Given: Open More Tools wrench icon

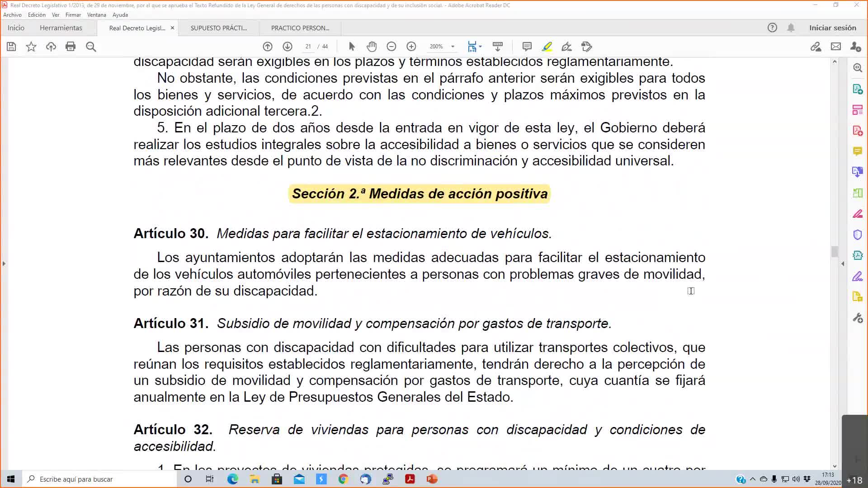Looking at the screenshot, I should pyautogui.click(x=858, y=318).
